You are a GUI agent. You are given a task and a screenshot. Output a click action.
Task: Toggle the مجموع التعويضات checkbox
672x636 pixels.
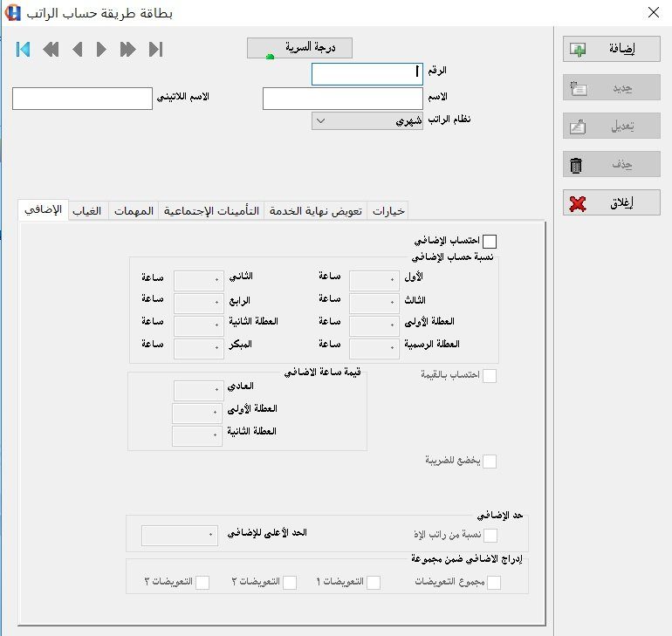point(494,583)
